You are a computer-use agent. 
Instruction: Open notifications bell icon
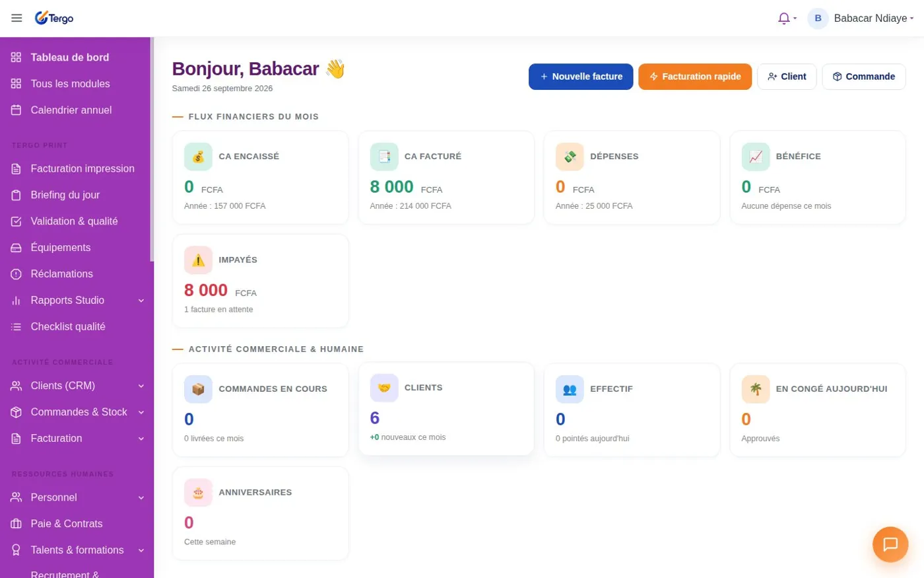tap(784, 18)
